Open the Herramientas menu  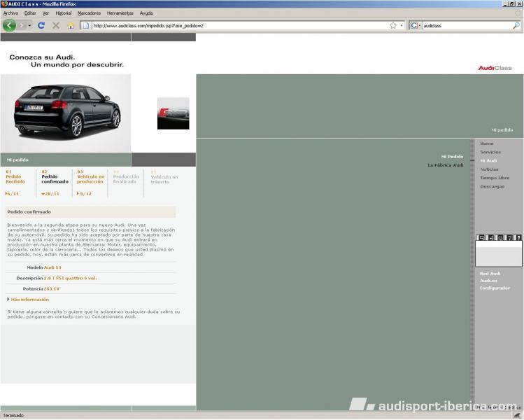[120, 13]
